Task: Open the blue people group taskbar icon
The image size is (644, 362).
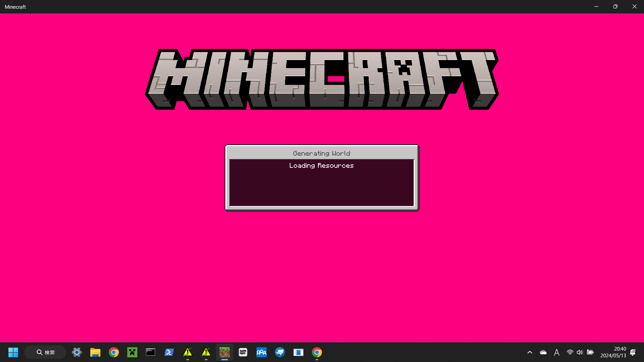Action: pyautogui.click(x=262, y=352)
